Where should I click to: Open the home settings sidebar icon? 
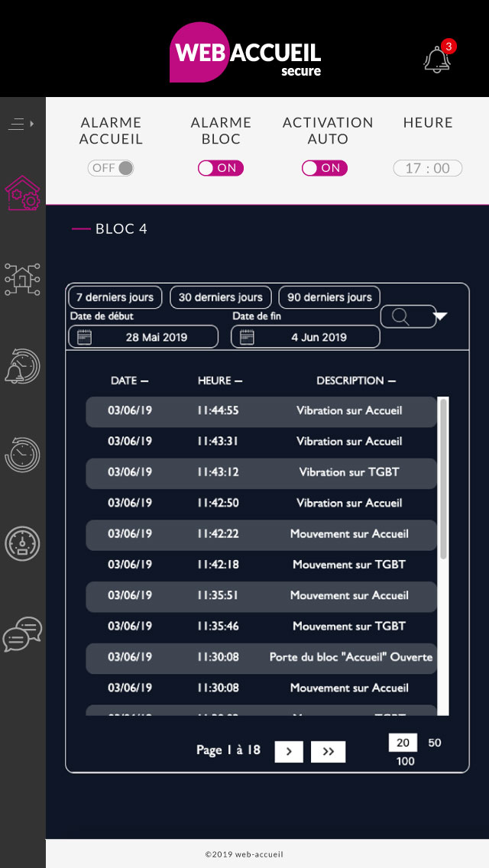pyautogui.click(x=23, y=193)
